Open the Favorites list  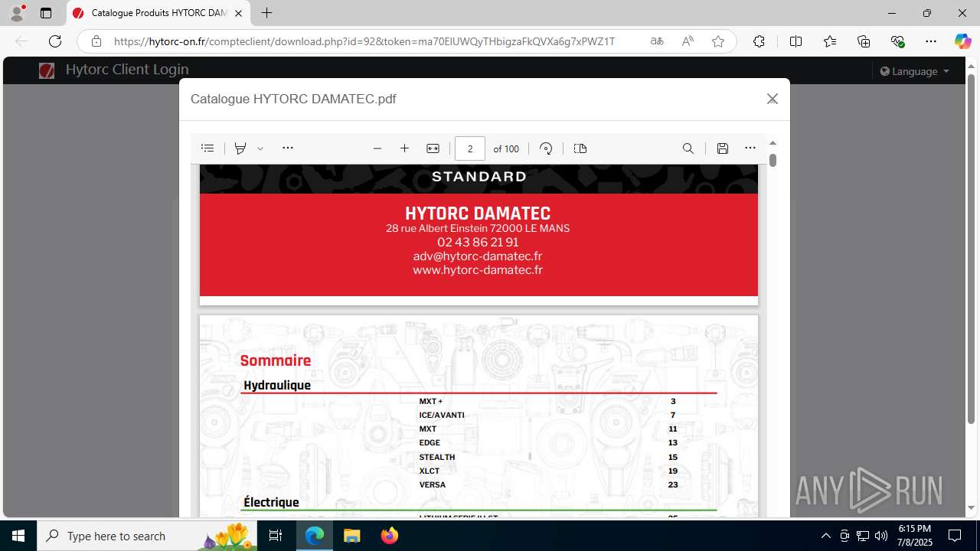pyautogui.click(x=830, y=41)
